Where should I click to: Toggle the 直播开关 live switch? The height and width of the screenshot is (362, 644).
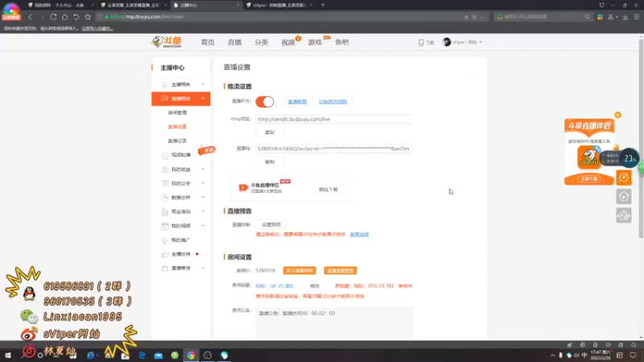coord(265,101)
